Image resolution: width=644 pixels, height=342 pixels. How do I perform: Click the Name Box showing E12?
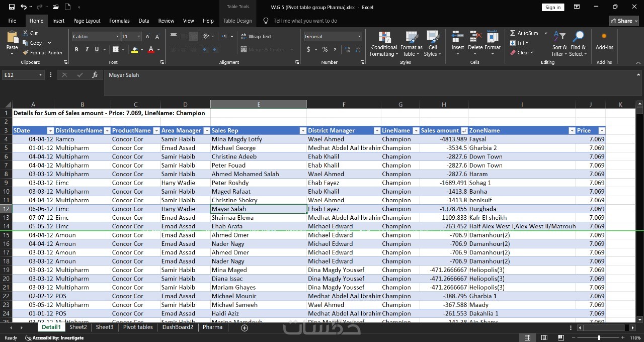20,75
